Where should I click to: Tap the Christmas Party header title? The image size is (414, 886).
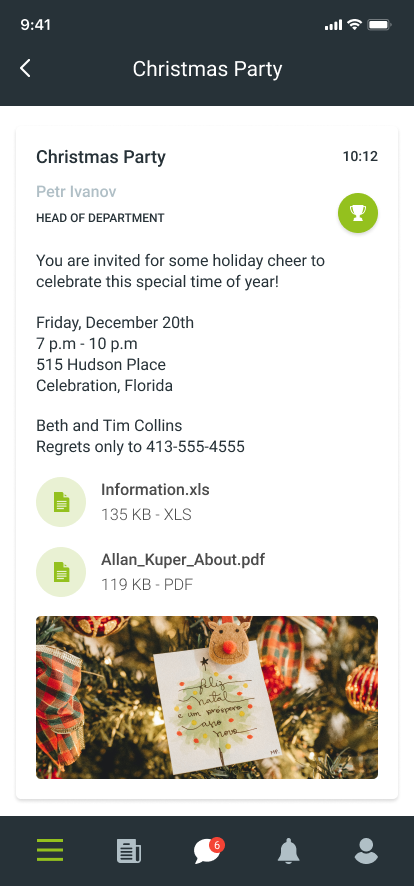(207, 69)
